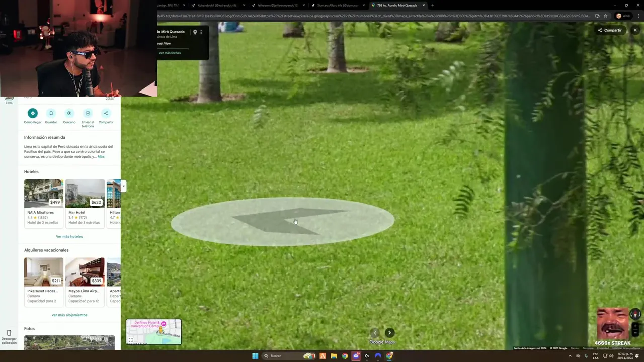Viewport: 644px width, 362px height.
Task: Open the Work profile button in Chrome
Action: coord(623,16)
